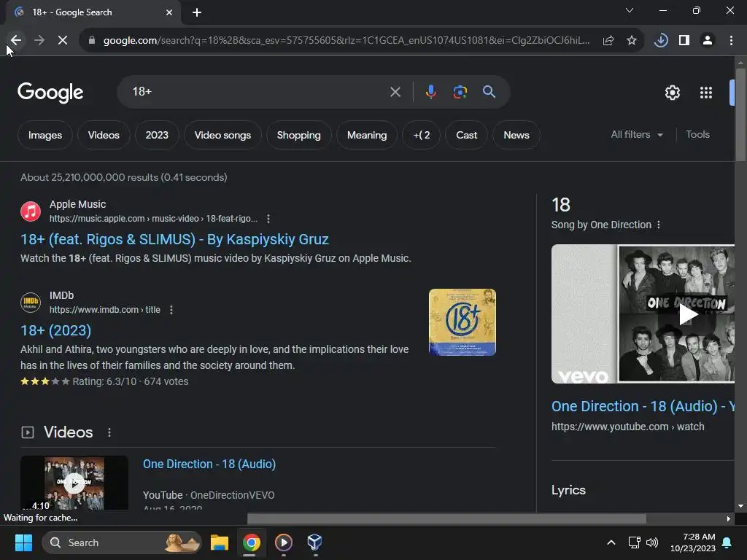Click the magnifier search button
This screenshot has height=560, width=747.
click(489, 92)
